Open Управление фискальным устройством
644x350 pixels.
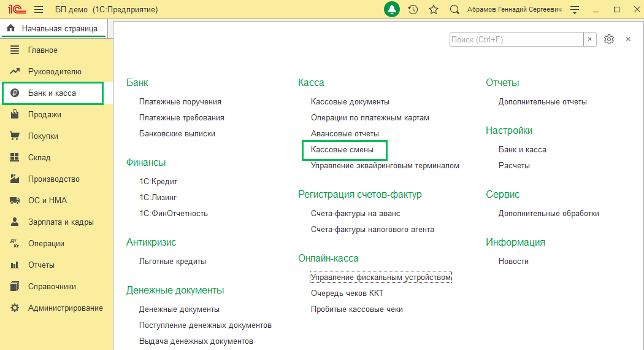click(381, 277)
